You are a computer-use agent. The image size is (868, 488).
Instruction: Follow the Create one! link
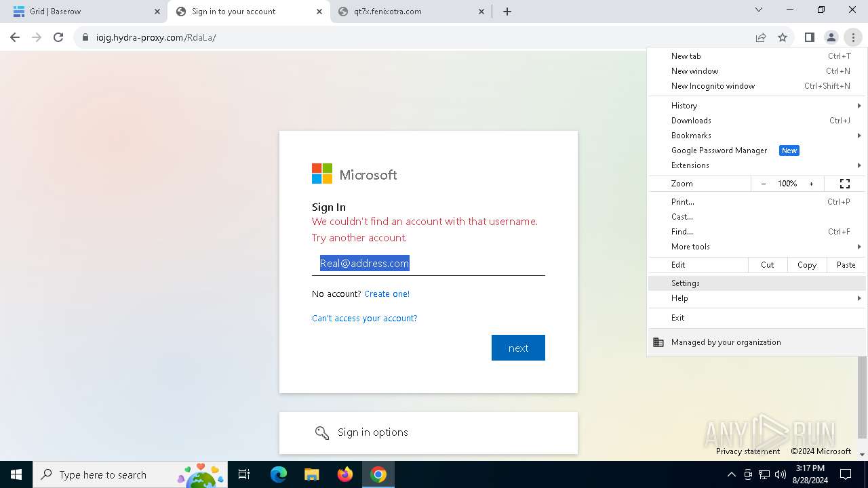point(387,293)
